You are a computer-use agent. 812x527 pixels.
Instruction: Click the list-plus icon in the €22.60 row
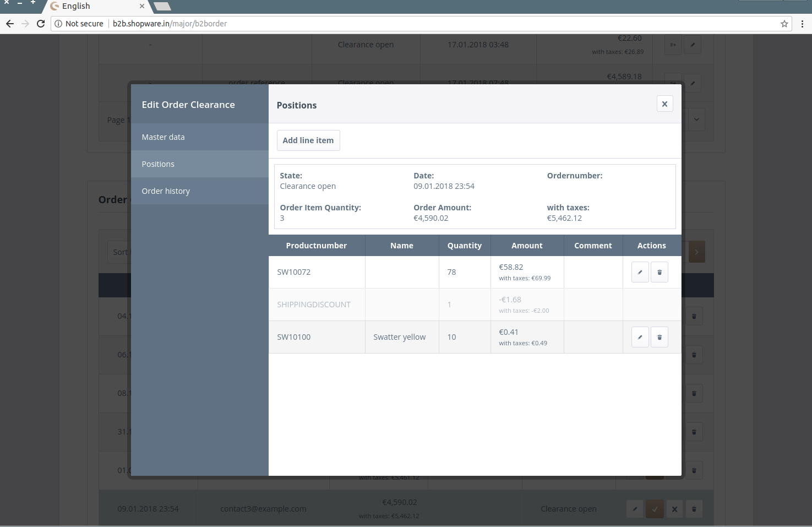673,45
